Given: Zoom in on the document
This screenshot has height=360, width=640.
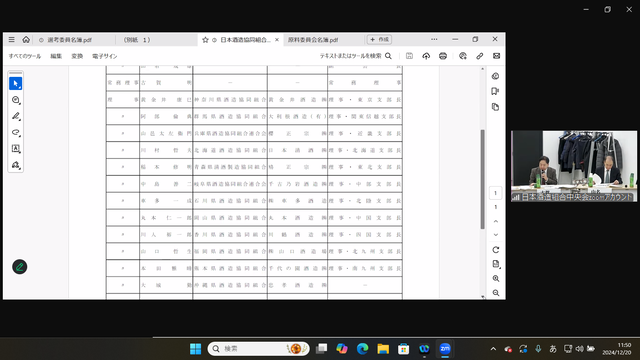Looking at the screenshot, I should tap(496, 278).
